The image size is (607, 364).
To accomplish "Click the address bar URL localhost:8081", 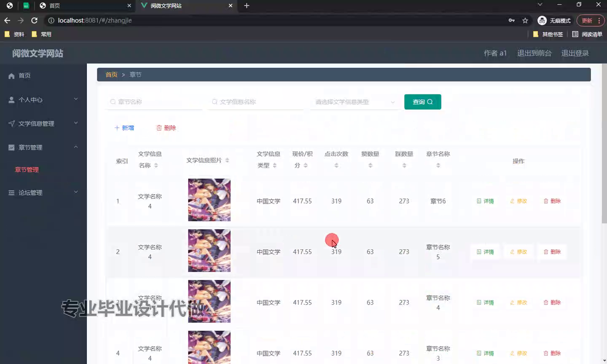I will pos(95,20).
